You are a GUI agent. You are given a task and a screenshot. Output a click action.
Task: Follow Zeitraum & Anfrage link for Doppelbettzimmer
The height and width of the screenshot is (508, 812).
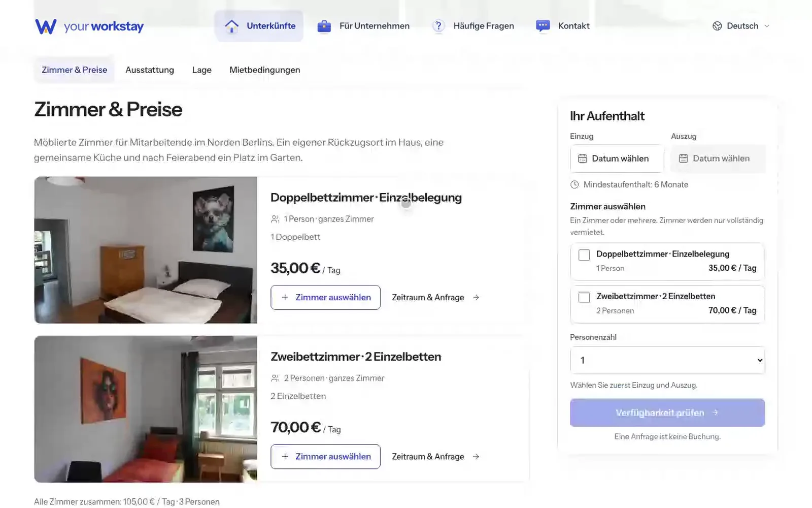[435, 297]
